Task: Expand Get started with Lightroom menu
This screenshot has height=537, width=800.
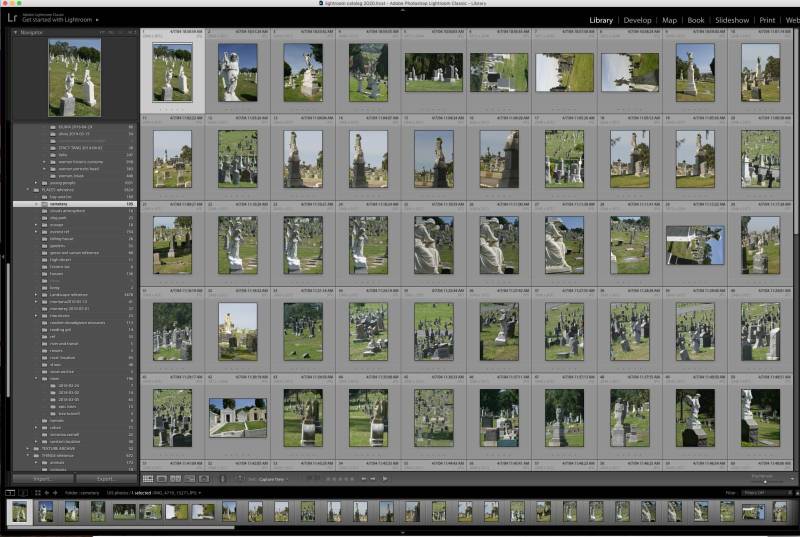Action: tap(98, 19)
